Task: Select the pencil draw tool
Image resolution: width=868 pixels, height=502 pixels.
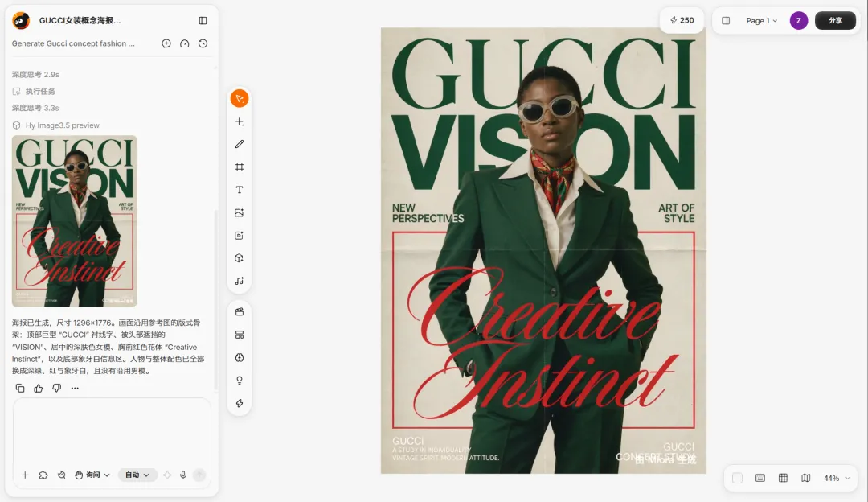Action: (x=240, y=144)
